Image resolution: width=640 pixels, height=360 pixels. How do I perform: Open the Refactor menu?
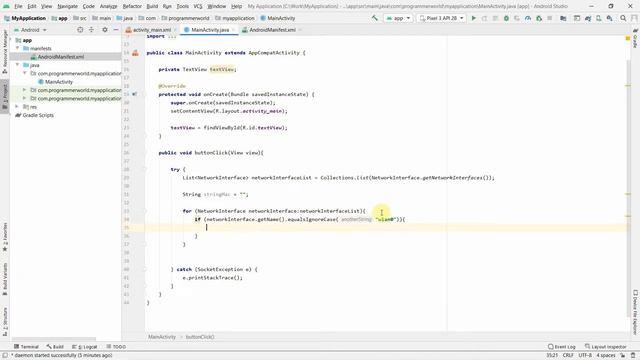[x=132, y=6]
